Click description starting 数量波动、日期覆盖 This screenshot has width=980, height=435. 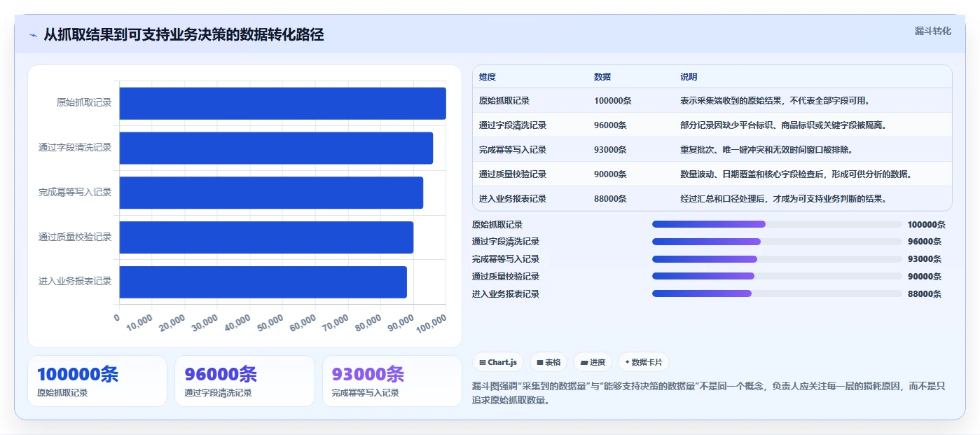(x=797, y=174)
